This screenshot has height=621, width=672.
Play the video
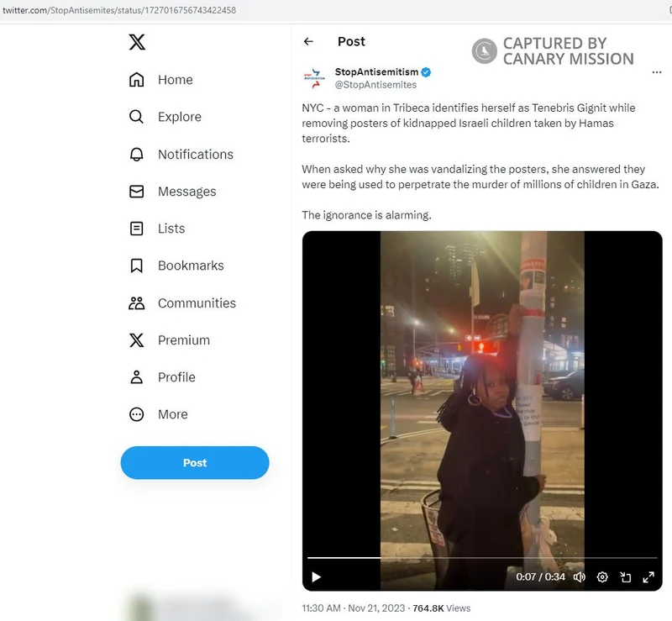coord(317,577)
